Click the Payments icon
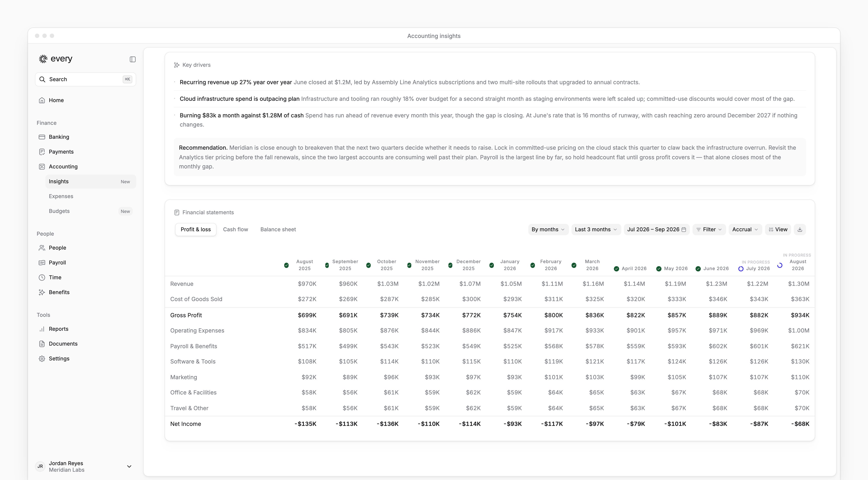 (x=42, y=152)
